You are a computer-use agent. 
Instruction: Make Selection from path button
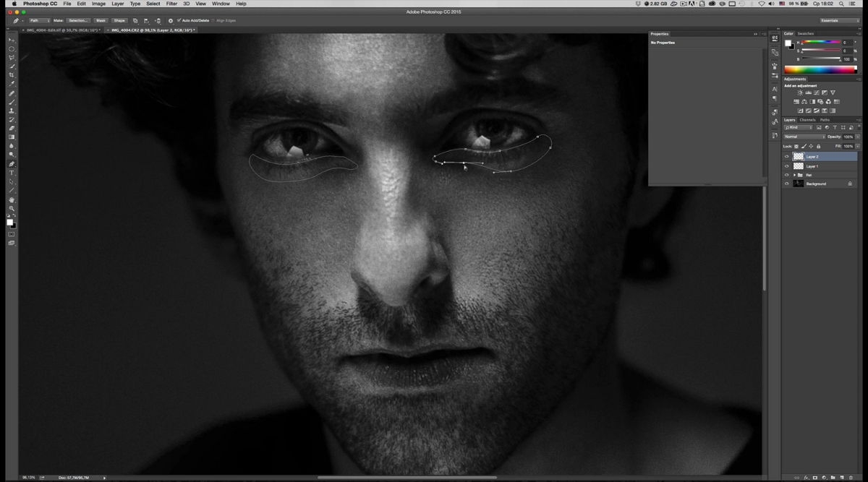(x=78, y=20)
